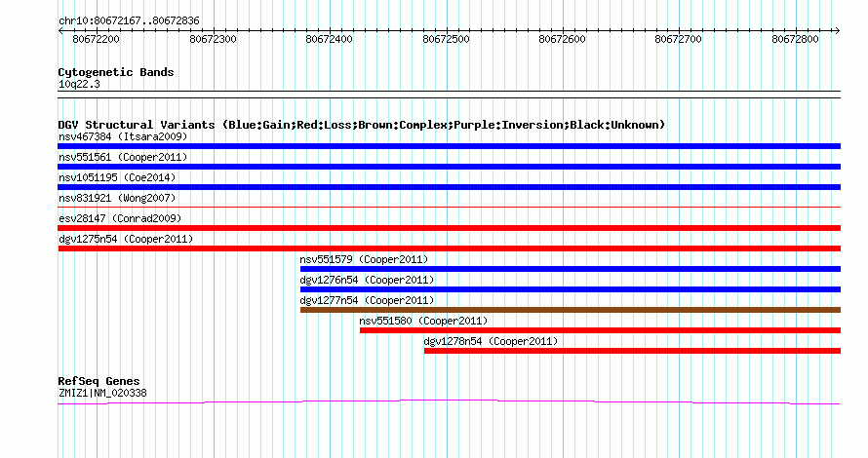Open the dgv1277n54 (Cooper2011) label
868x458 pixels.
click(367, 300)
